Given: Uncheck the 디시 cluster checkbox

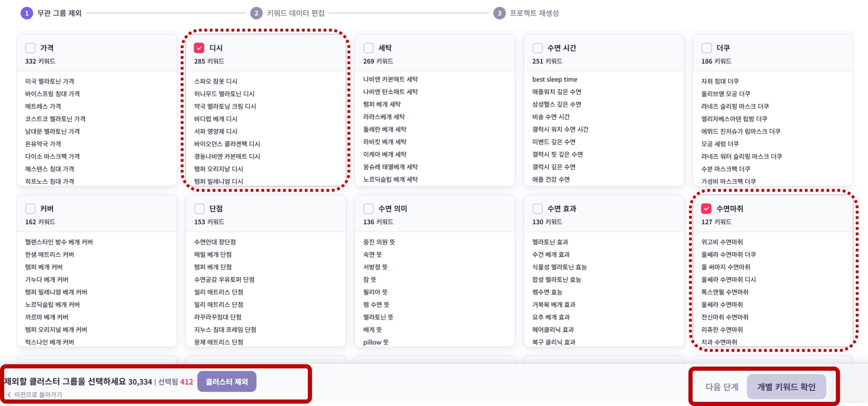Looking at the screenshot, I should click(199, 48).
